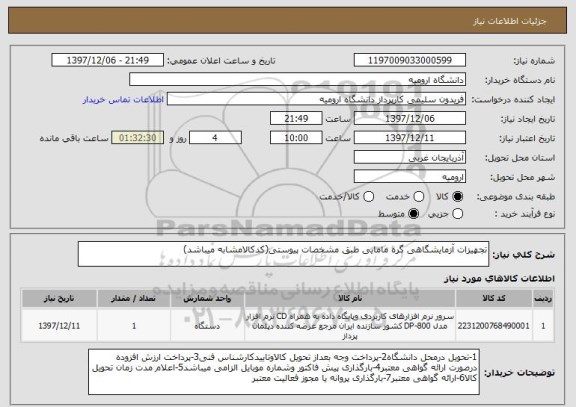Click the ردیف column header

click(543, 299)
